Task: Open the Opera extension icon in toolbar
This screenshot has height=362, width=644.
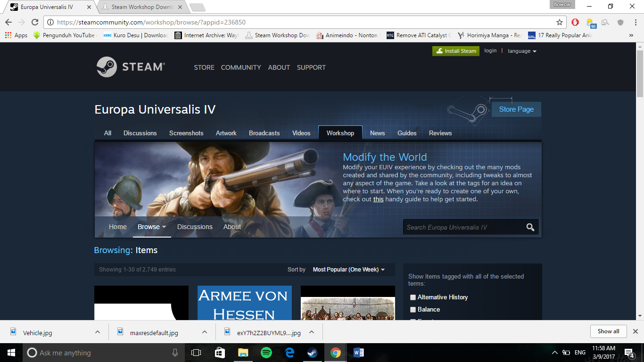Action: click(575, 22)
